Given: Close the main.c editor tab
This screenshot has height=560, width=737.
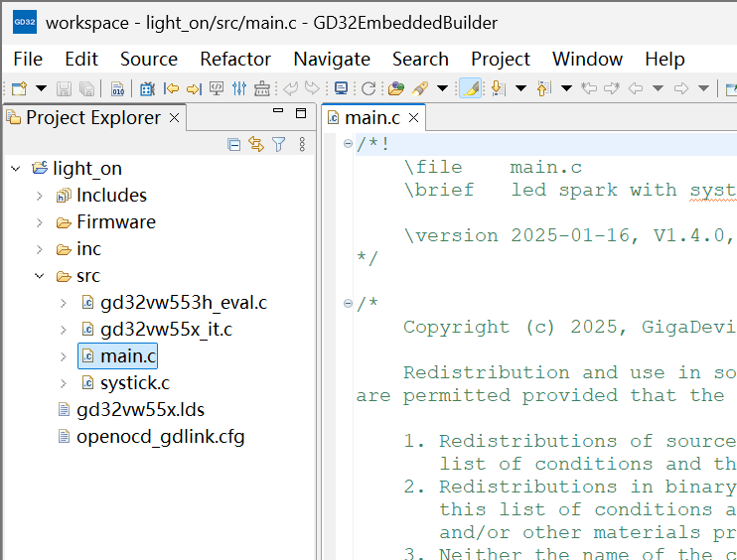Looking at the screenshot, I should pyautogui.click(x=413, y=118).
